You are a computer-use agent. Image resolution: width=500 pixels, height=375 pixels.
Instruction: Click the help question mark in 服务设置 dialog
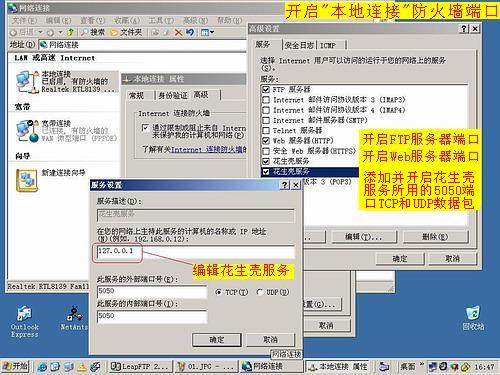(285, 185)
